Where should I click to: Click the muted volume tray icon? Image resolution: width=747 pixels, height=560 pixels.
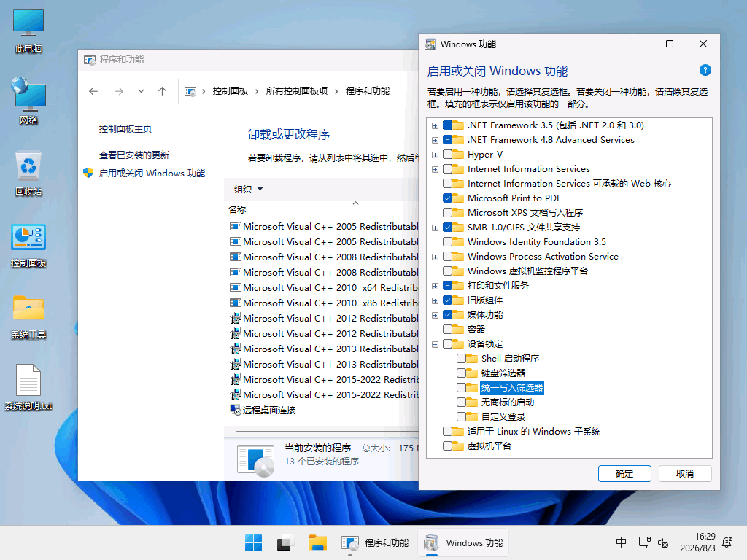tap(662, 542)
